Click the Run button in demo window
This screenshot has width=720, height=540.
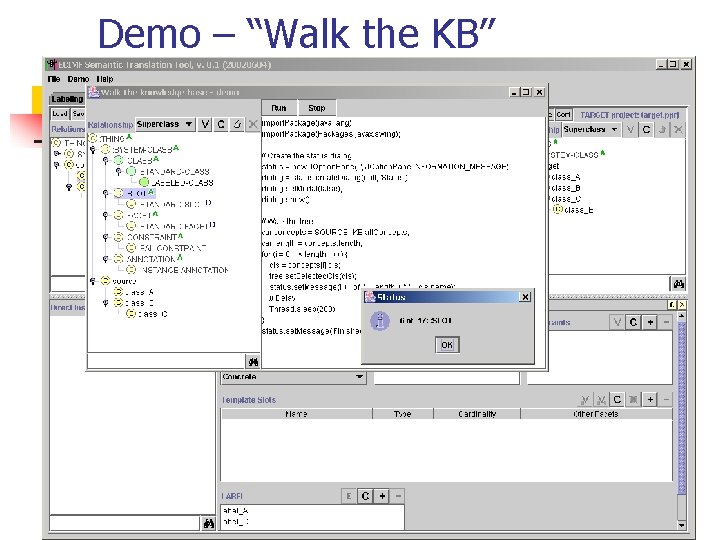click(279, 108)
